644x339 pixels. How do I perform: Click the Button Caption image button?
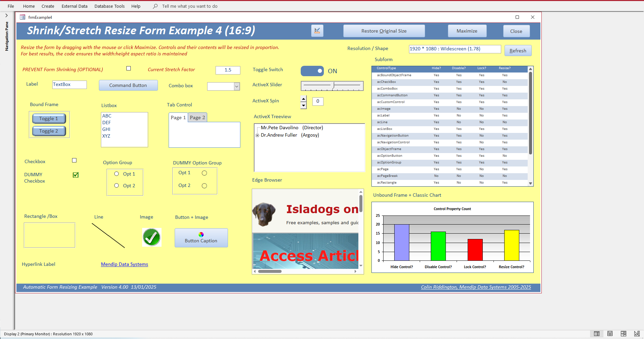pyautogui.click(x=201, y=238)
